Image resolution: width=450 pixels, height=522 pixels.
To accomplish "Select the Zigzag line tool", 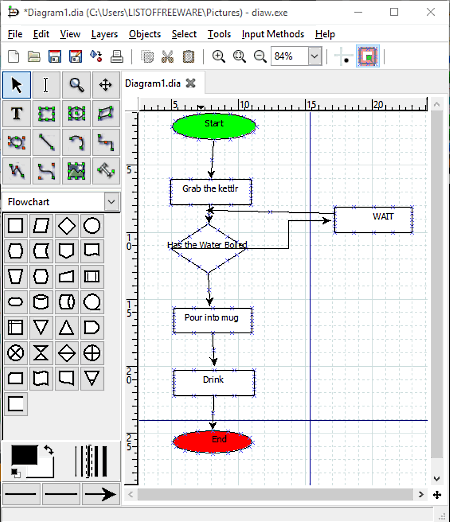I will point(106,142).
